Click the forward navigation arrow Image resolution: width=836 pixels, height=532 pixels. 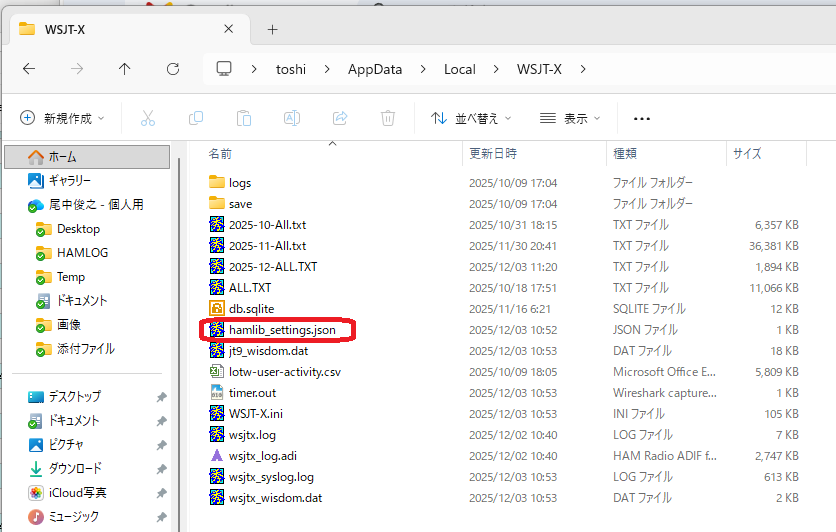pyautogui.click(x=77, y=69)
